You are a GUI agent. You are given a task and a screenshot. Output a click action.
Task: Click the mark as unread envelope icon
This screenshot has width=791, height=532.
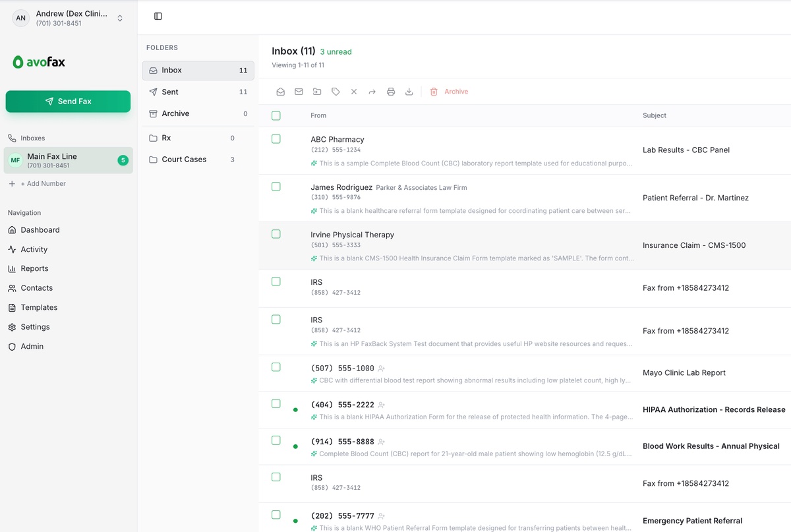coord(299,92)
